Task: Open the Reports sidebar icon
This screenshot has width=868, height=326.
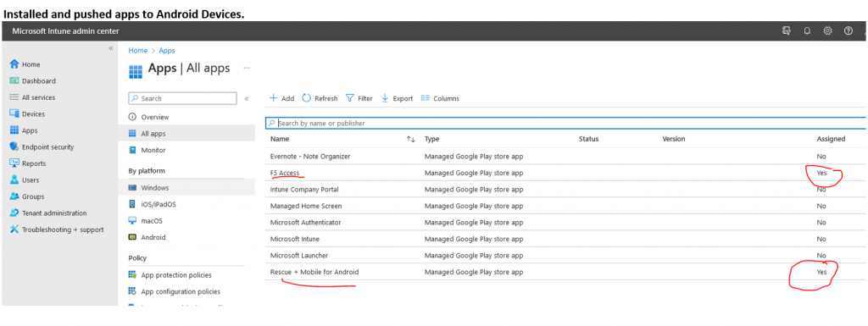Action: 14,163
